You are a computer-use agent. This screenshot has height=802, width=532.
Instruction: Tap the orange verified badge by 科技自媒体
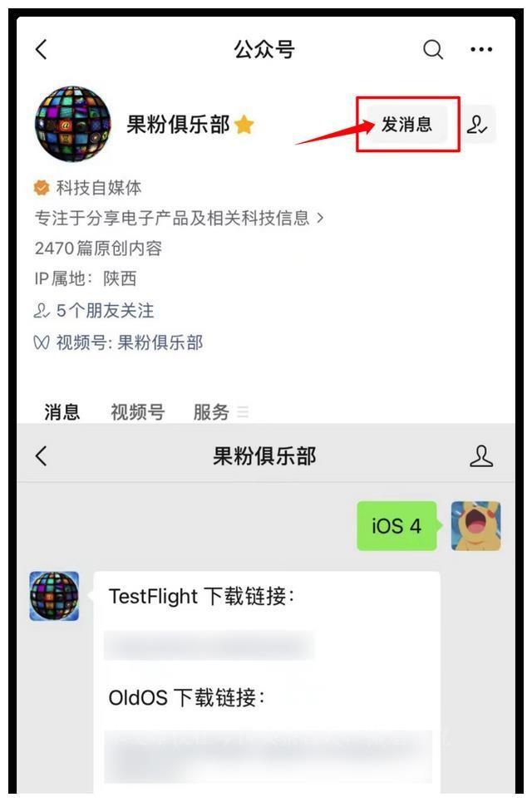[x=42, y=188]
